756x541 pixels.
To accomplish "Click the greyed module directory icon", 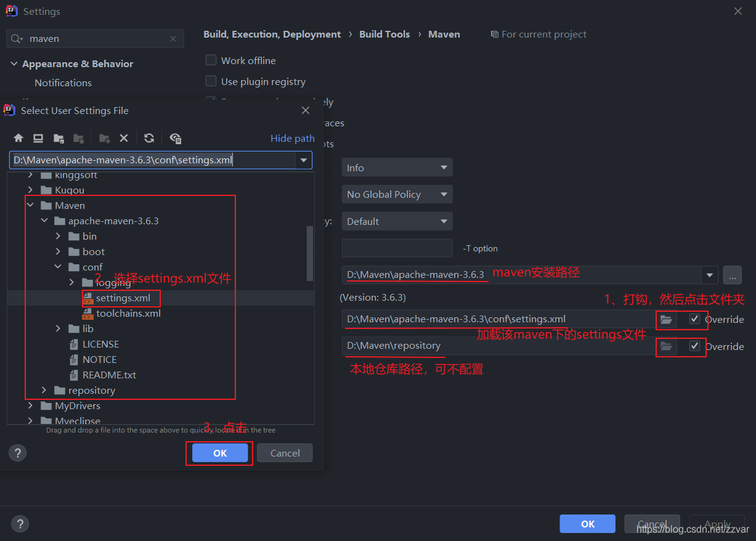I will click(x=78, y=138).
